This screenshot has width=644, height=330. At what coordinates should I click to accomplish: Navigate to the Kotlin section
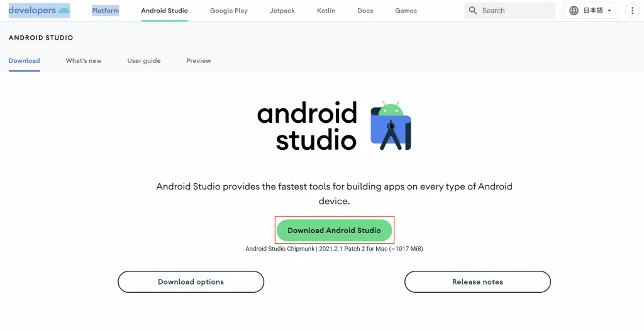[326, 11]
